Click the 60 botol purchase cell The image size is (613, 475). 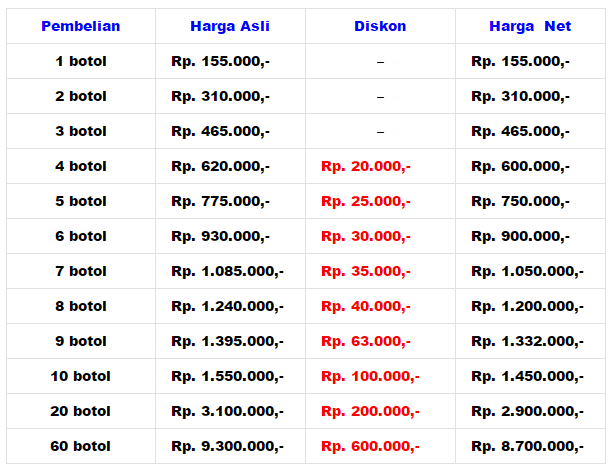coord(80,446)
